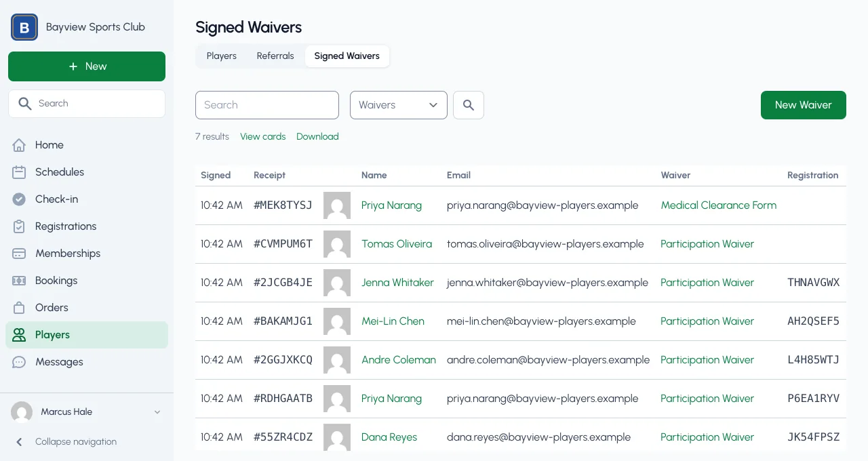Viewport: 868px width, 461px height.
Task: Click registration code L4H85WTJ
Action: click(814, 360)
